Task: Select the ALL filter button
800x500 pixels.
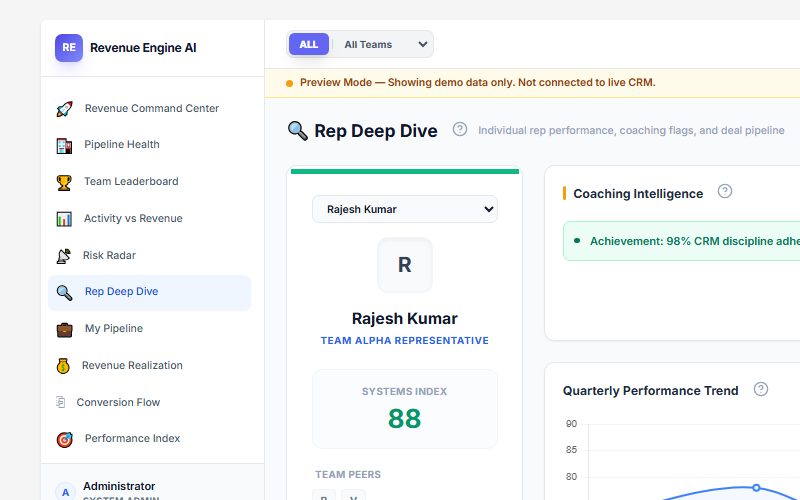Action: (309, 44)
